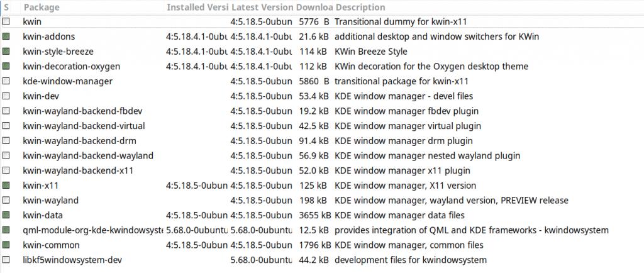The width and height of the screenshot is (644, 273).
Task: Sort by the Package column header
Action: coord(41,8)
